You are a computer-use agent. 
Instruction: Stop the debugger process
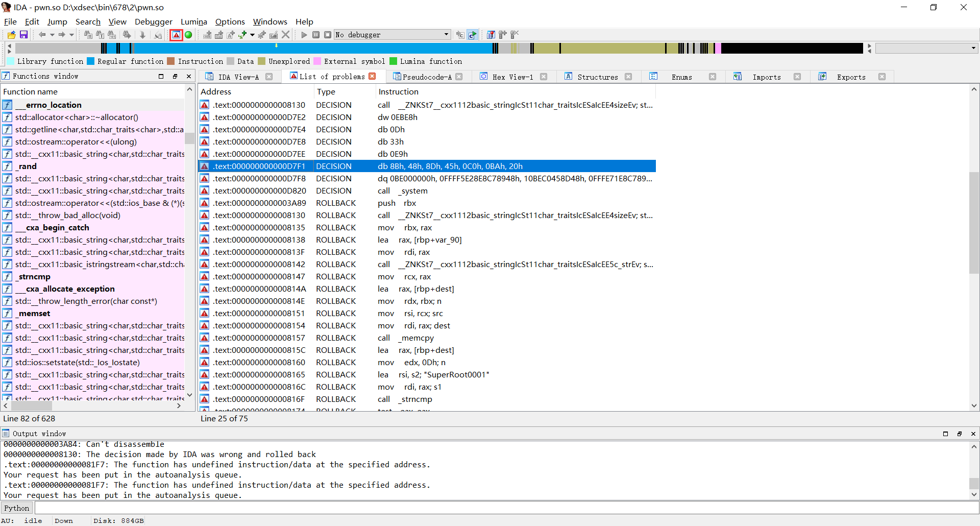328,35
